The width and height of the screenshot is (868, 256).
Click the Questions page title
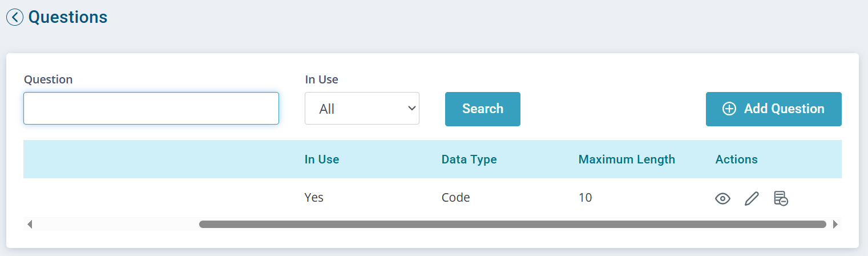[x=68, y=17]
